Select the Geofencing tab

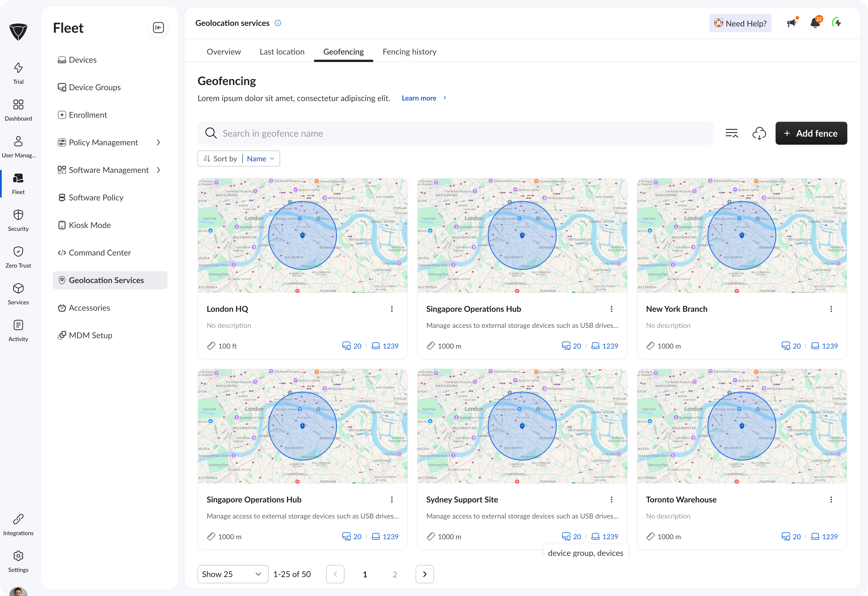coord(343,52)
